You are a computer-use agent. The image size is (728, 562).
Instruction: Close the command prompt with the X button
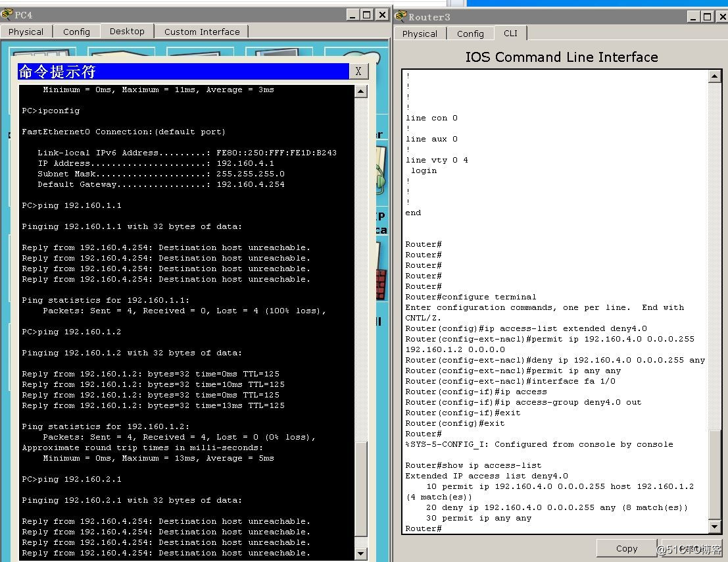coord(358,71)
